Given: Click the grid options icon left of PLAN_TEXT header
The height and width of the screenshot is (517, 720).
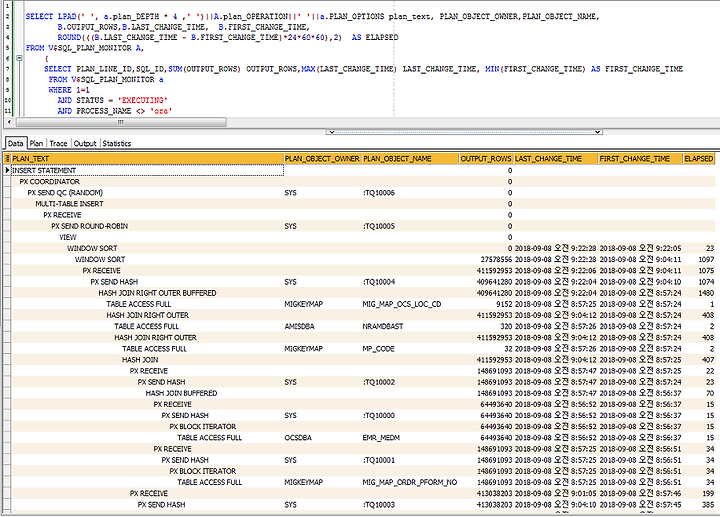Looking at the screenshot, I should click(x=7, y=158).
